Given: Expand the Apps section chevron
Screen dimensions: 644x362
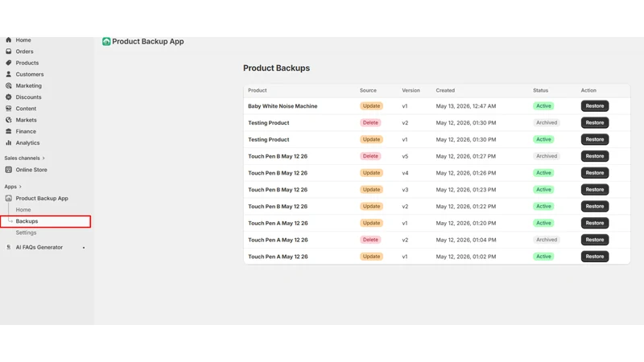Looking at the screenshot, I should [20, 187].
